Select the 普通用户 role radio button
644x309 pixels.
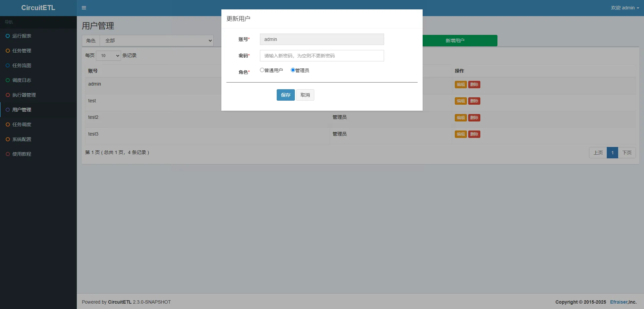[x=262, y=70]
